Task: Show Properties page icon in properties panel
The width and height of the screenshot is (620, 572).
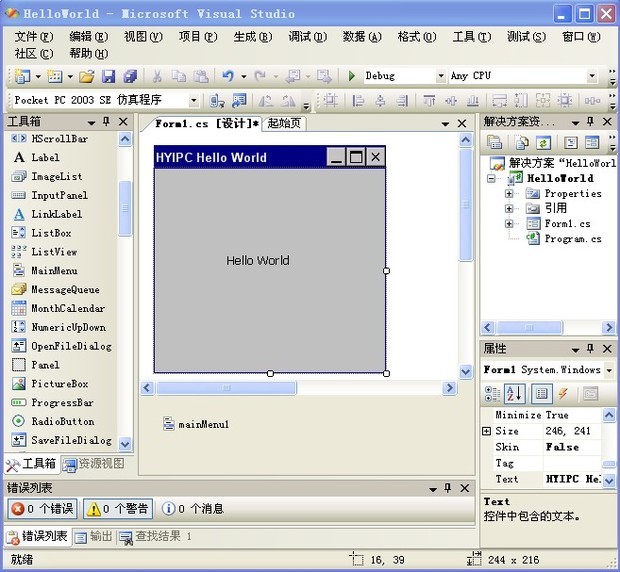Action: point(542,394)
